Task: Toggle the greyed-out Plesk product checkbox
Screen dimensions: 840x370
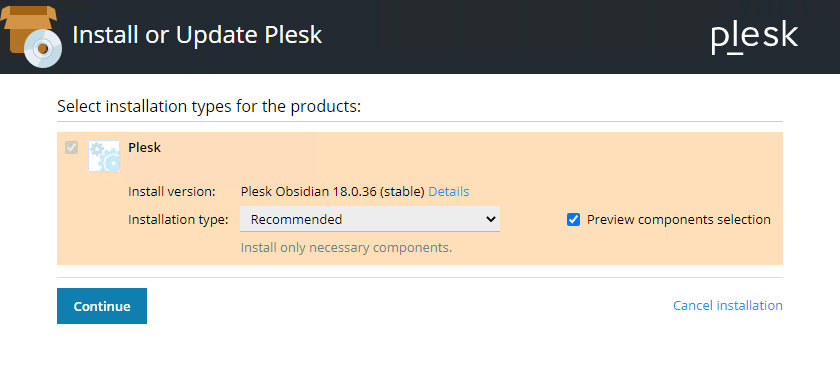Action: tap(71, 147)
